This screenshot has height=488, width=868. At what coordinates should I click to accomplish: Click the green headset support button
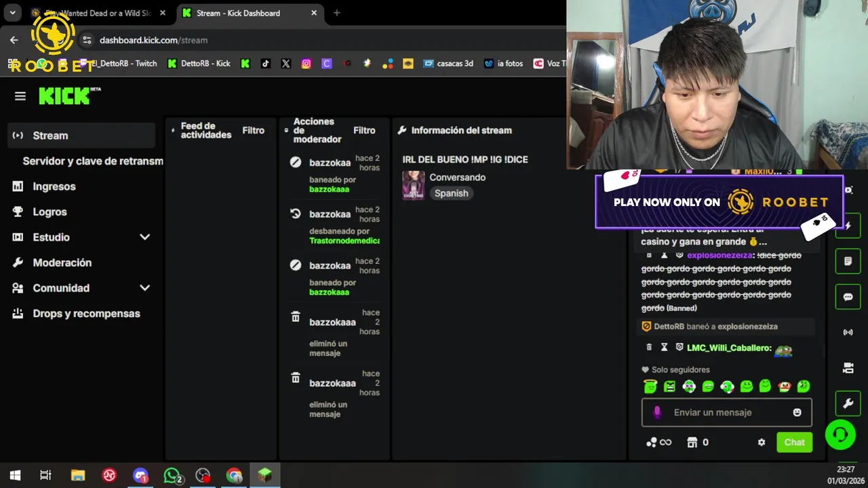coord(840,434)
